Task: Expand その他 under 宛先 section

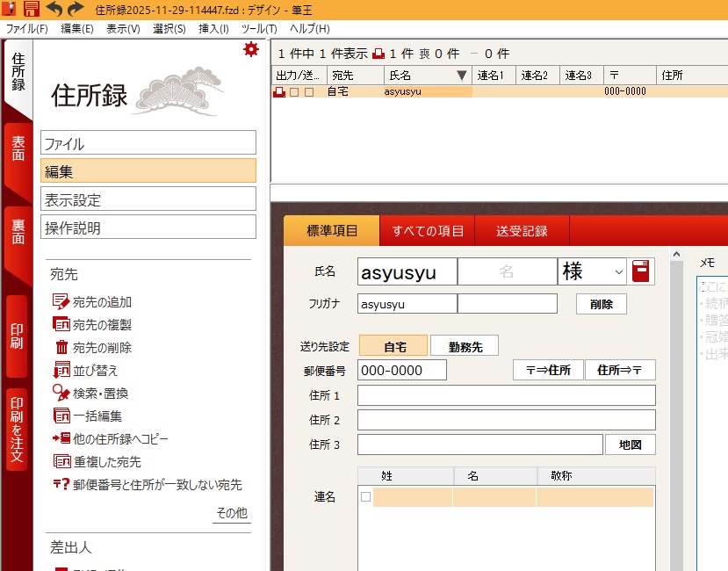Action: 231,513
